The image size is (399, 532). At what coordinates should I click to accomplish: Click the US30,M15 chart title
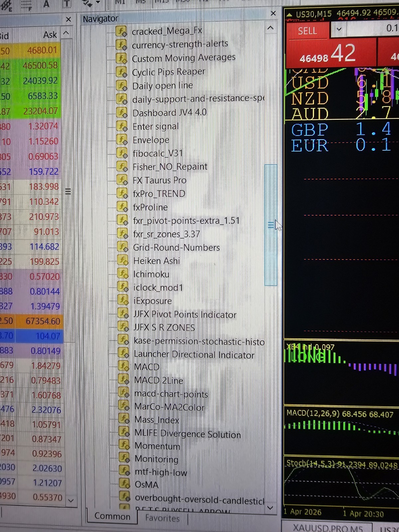(x=314, y=14)
